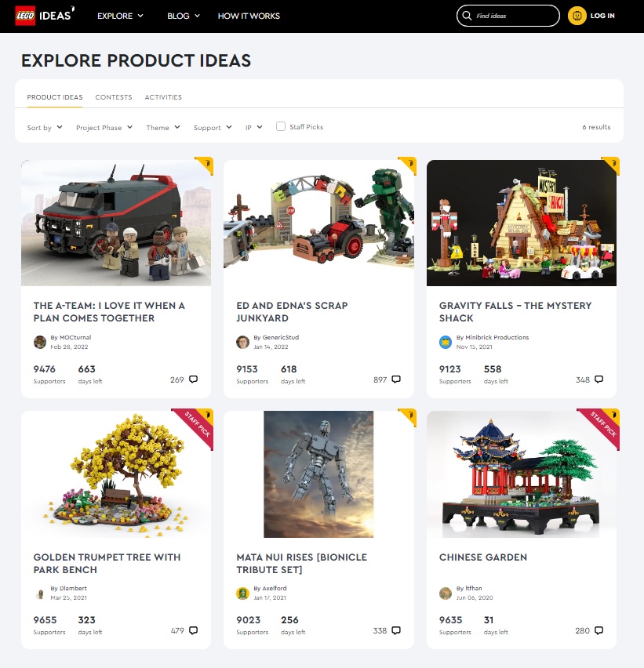644x668 pixels.
Task: Switch to the Activities tab
Action: (163, 97)
